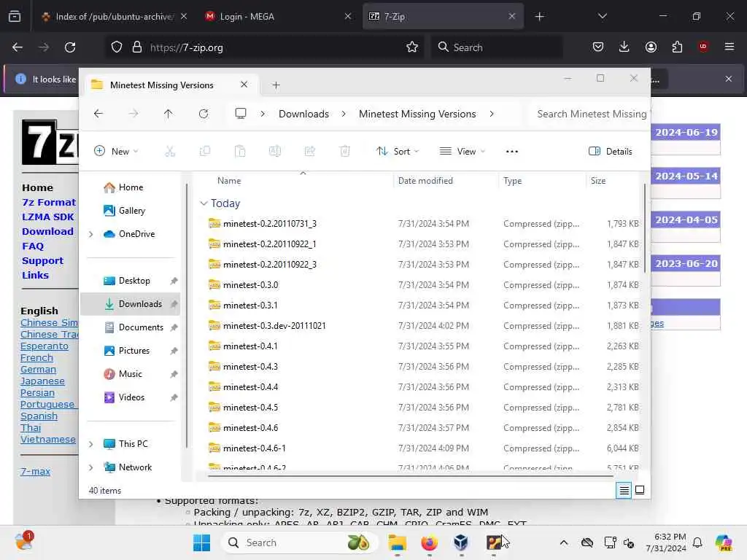Open Firefox View in tab bar

[x=15, y=16]
